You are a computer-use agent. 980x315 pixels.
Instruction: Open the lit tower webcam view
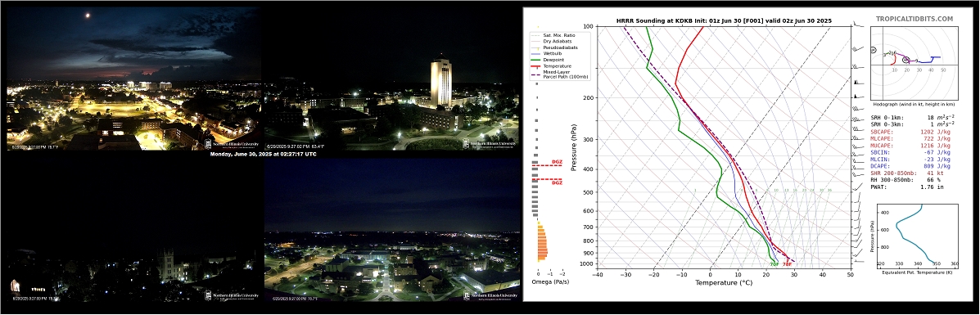(392, 79)
